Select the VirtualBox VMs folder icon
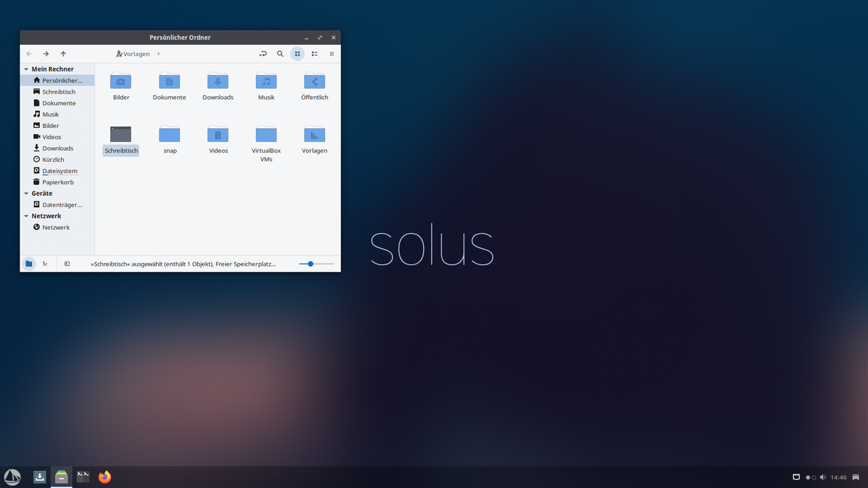Screen dimensions: 868x488 pos(267,134)
